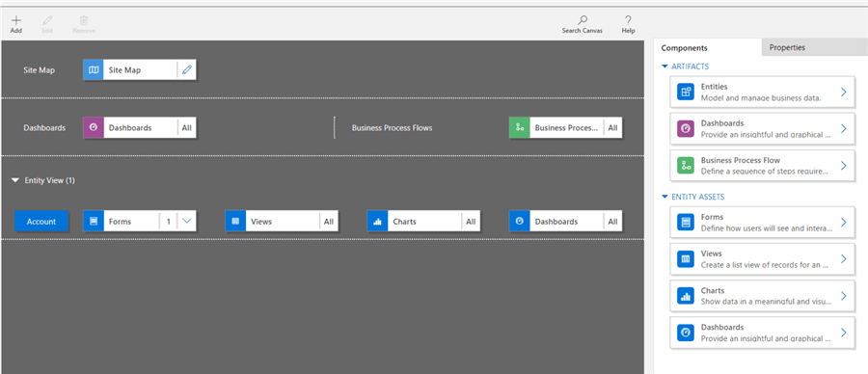Expand Business Process Flow card chevron

843,166
